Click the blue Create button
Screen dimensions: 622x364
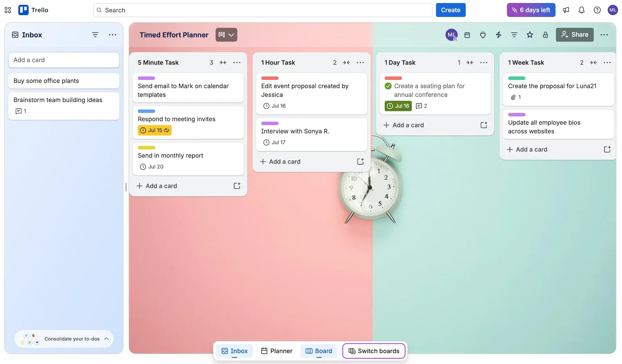[451, 10]
